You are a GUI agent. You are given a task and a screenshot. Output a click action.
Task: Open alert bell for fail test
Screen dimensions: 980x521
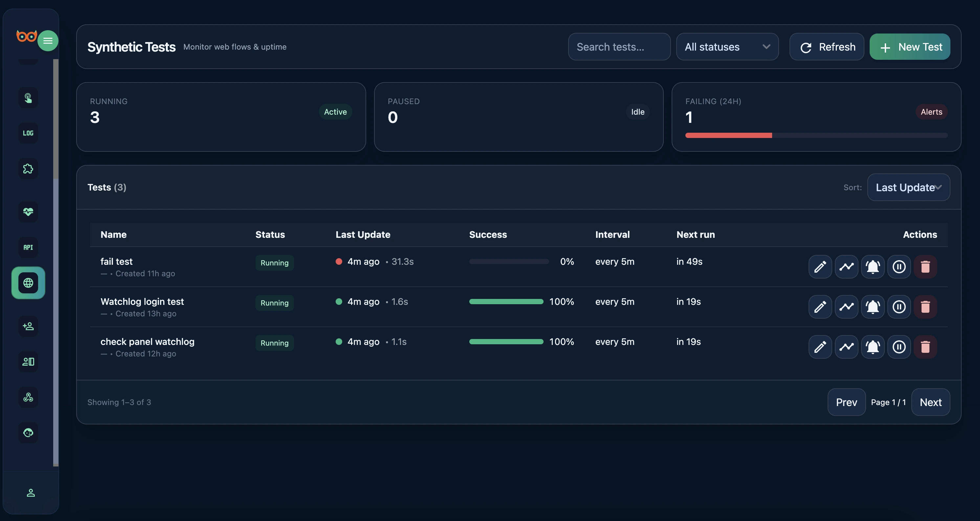(873, 267)
